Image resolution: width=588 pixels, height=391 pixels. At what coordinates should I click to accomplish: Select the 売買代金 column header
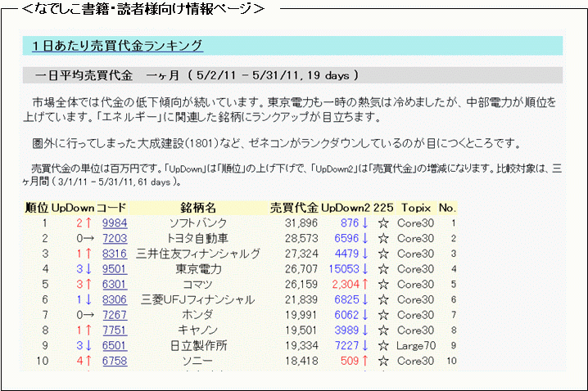coord(294,208)
